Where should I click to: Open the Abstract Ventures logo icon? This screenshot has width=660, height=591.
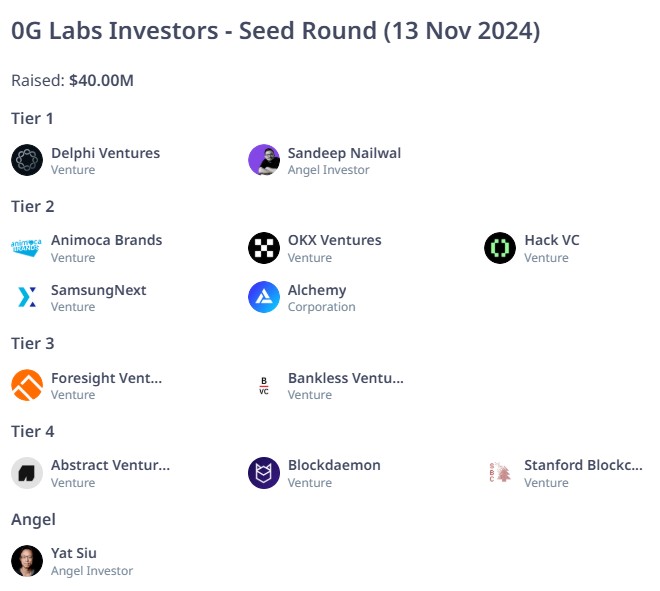tap(27, 473)
